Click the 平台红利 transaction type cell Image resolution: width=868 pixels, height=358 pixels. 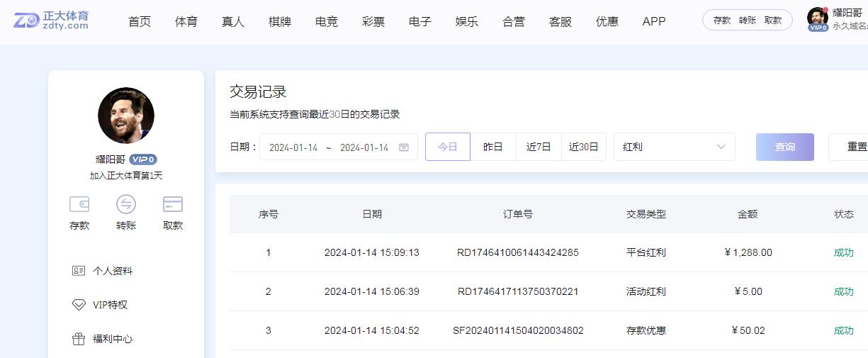coord(646,252)
